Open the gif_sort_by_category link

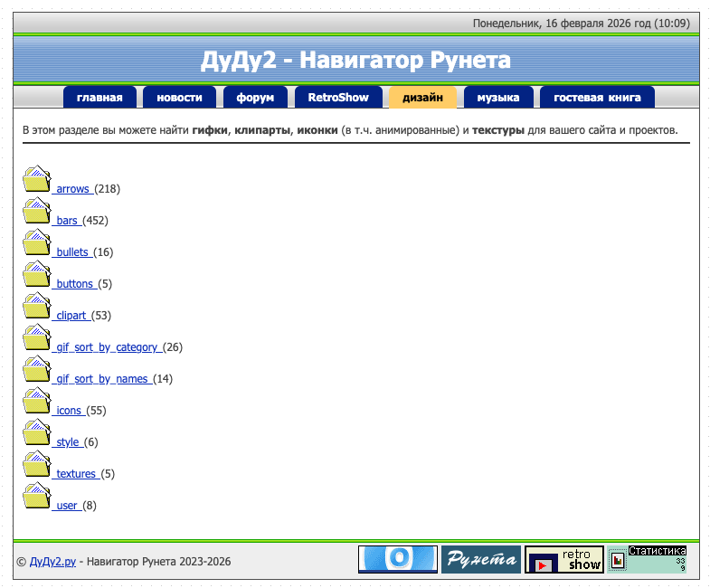click(107, 347)
